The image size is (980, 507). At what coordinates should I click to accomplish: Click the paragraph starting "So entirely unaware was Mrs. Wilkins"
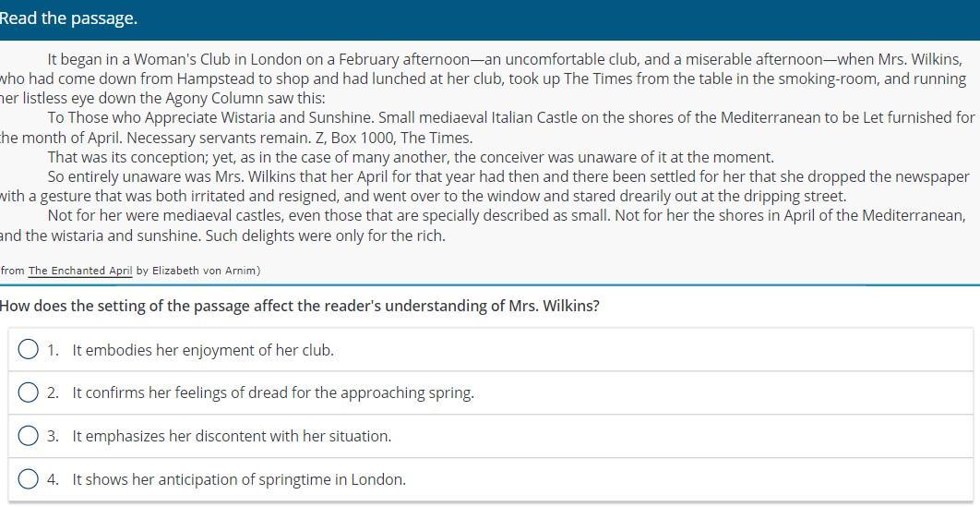pos(484,187)
